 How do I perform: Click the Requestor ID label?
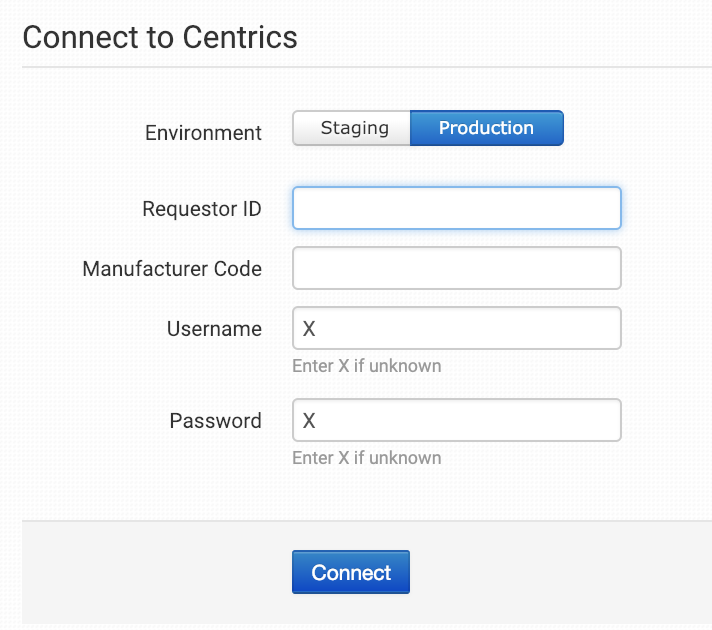click(x=202, y=209)
